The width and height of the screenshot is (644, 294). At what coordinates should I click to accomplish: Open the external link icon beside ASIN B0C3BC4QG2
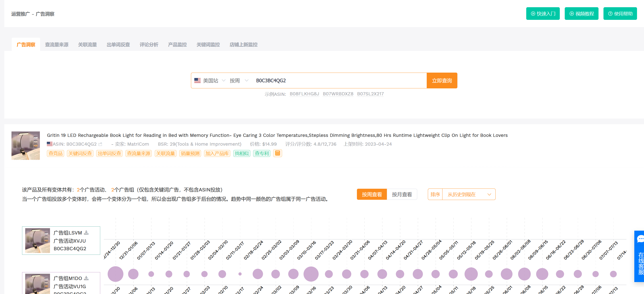coord(100,144)
